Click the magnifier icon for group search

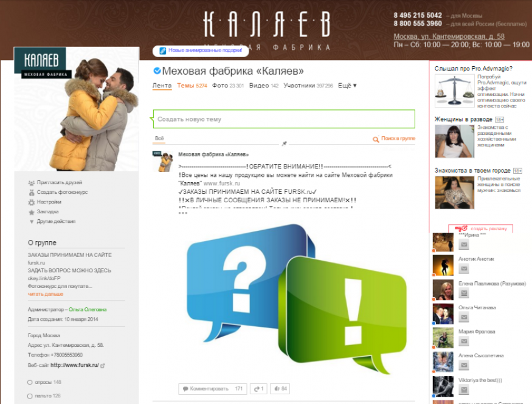[376, 139]
